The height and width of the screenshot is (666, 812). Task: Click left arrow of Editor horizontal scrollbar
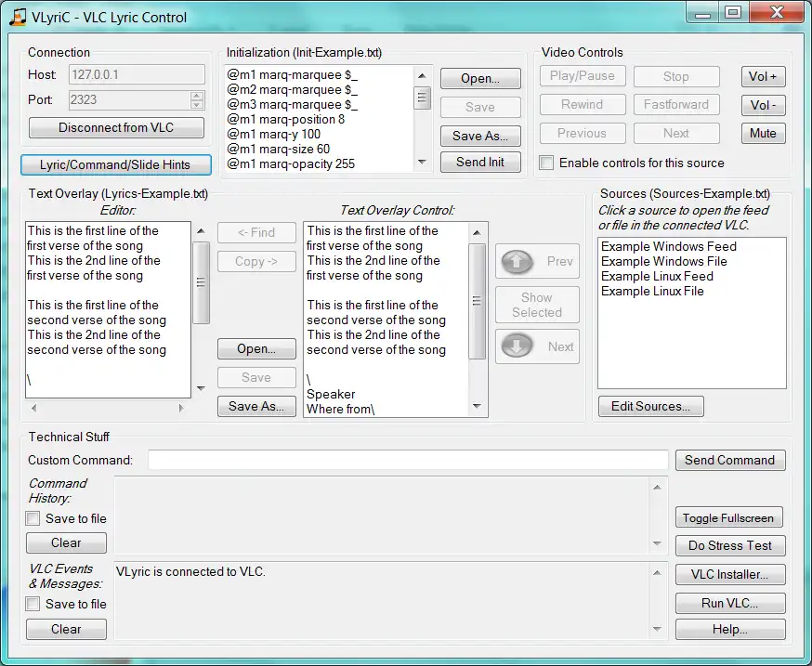[x=34, y=408]
